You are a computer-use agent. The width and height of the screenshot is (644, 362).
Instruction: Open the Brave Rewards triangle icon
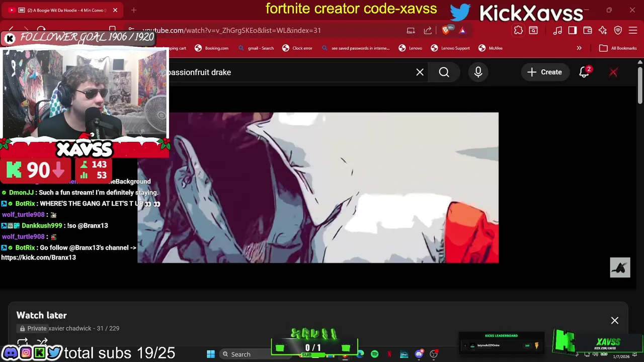point(462,30)
